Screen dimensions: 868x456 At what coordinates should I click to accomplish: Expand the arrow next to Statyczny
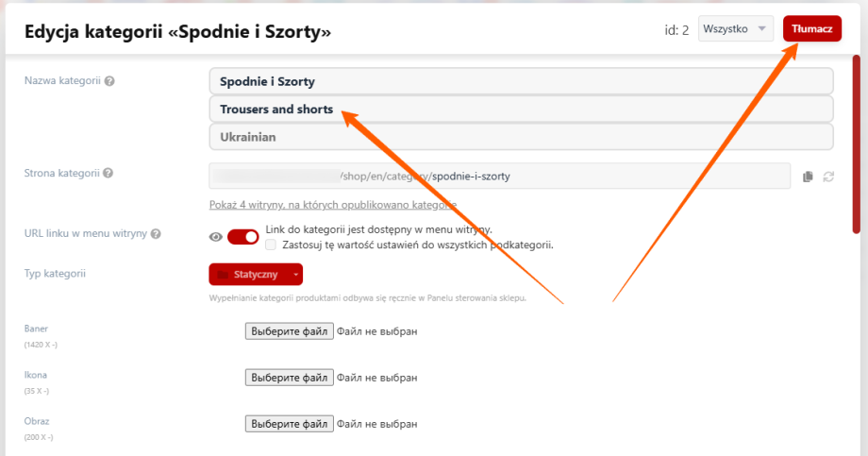(296, 275)
